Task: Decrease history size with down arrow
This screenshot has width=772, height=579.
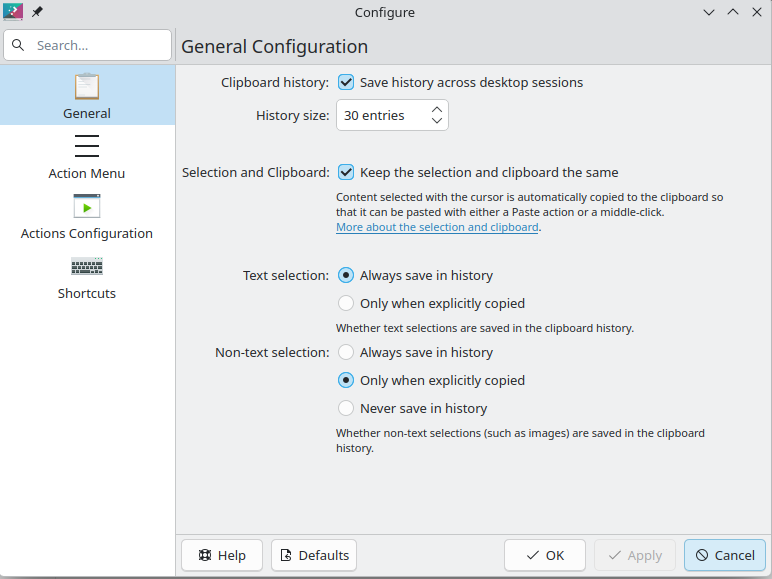Action: point(437,121)
